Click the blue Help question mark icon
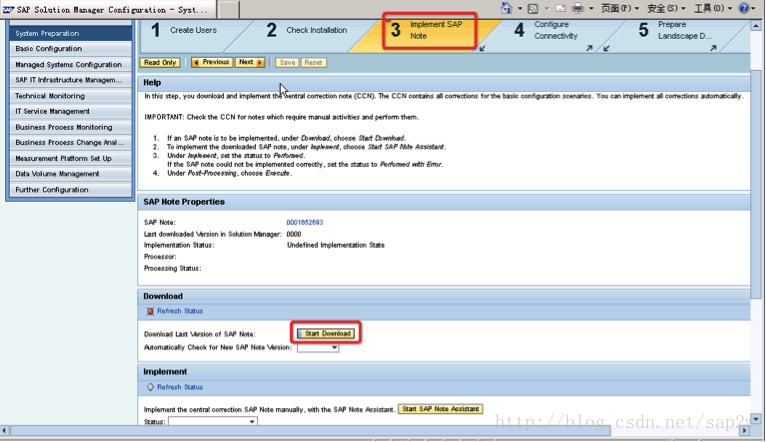 tap(744, 8)
